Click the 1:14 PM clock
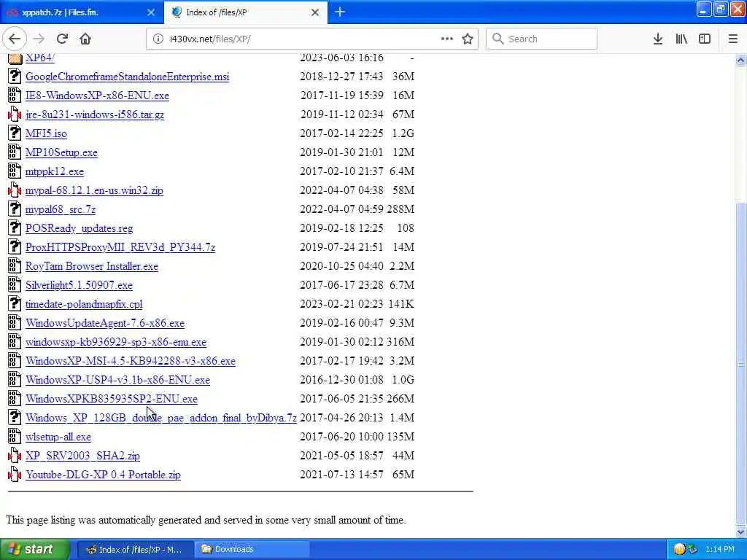The height and width of the screenshot is (560, 747). click(720, 550)
